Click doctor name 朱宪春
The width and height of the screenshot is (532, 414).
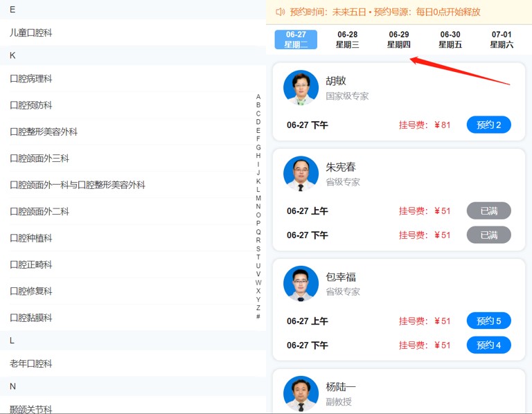[341, 167]
